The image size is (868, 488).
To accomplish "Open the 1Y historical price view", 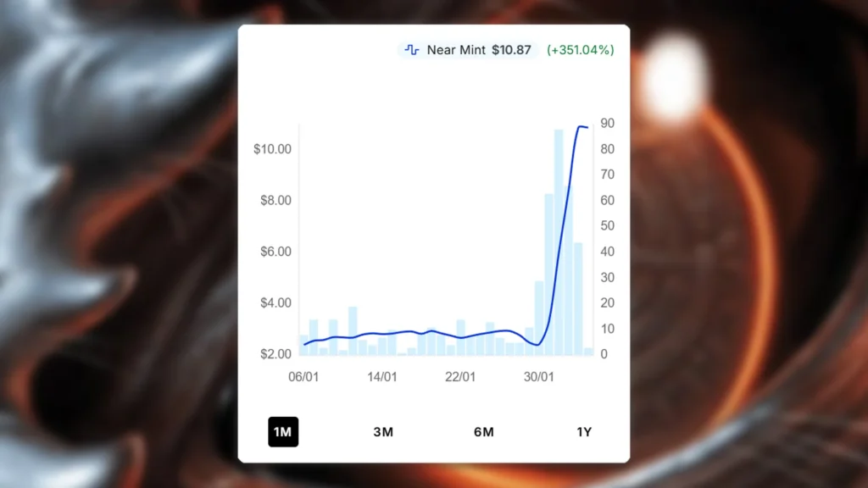I will pos(582,432).
